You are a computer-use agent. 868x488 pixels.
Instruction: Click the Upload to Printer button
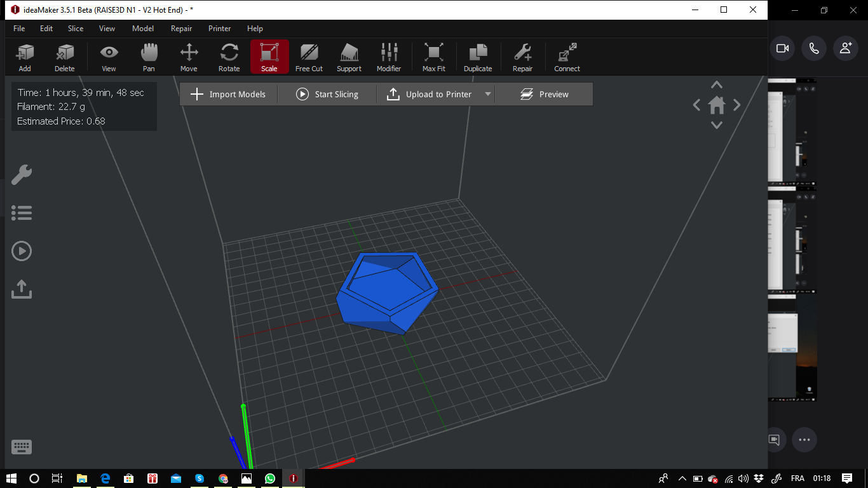click(430, 94)
